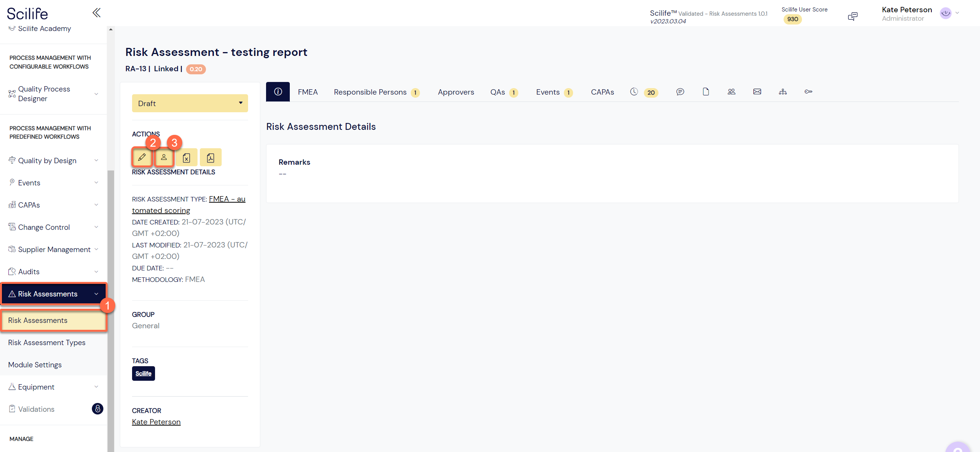Click the Quality by Design icon
Screen dimensions: 980x452
[x=12, y=160]
